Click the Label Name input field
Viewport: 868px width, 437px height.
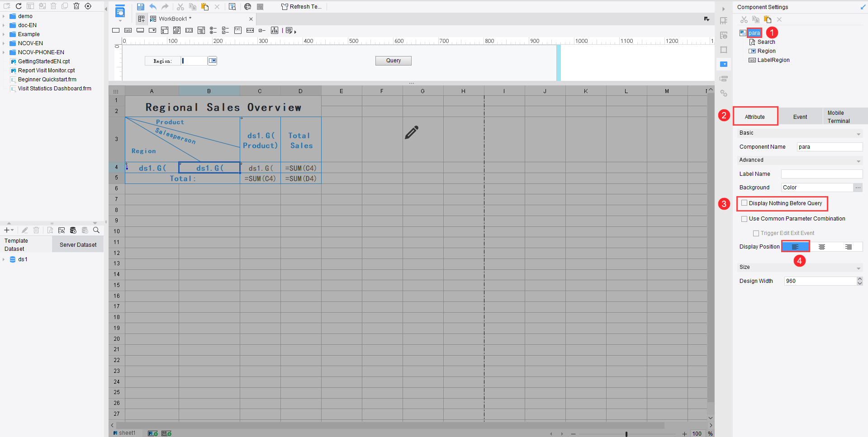tap(822, 174)
